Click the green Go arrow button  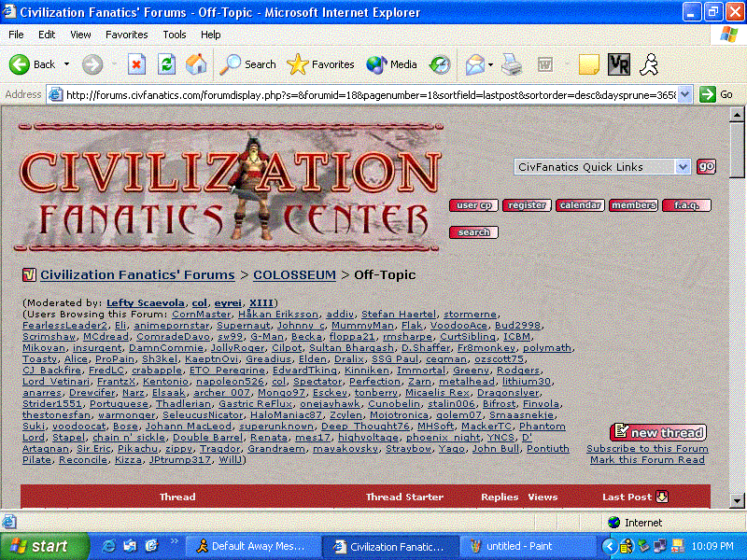click(708, 94)
